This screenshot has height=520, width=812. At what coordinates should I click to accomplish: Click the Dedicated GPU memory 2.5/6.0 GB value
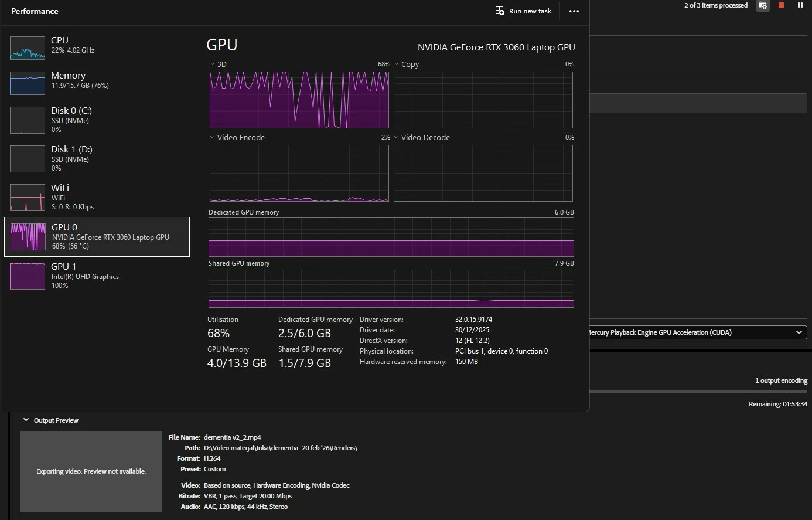coord(305,333)
